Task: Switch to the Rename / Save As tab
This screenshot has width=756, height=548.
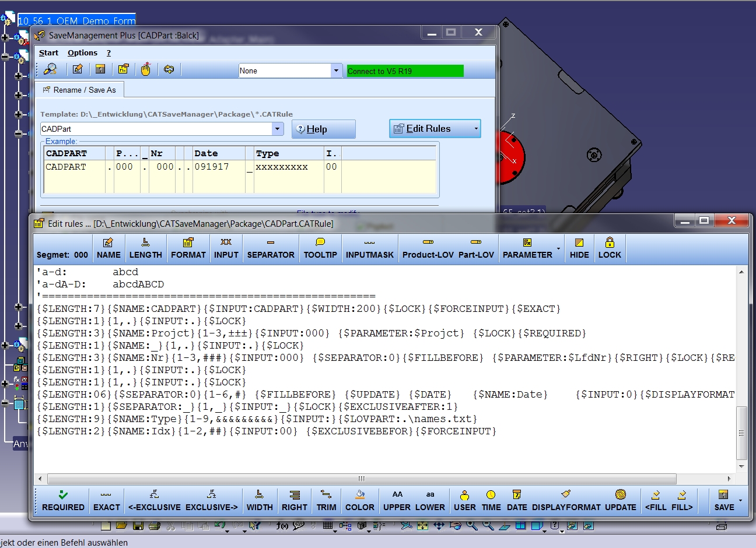Action: (x=79, y=90)
